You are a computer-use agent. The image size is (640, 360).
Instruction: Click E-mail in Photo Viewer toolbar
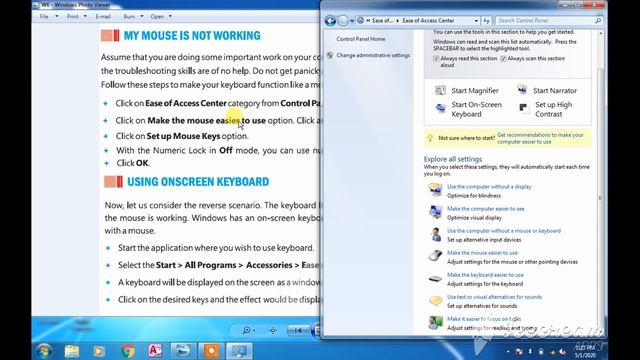[x=103, y=16]
